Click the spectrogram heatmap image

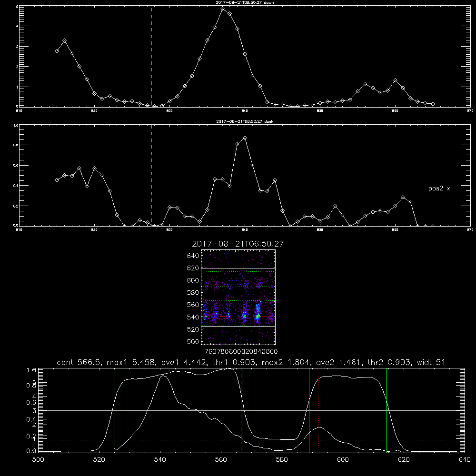click(x=238, y=297)
